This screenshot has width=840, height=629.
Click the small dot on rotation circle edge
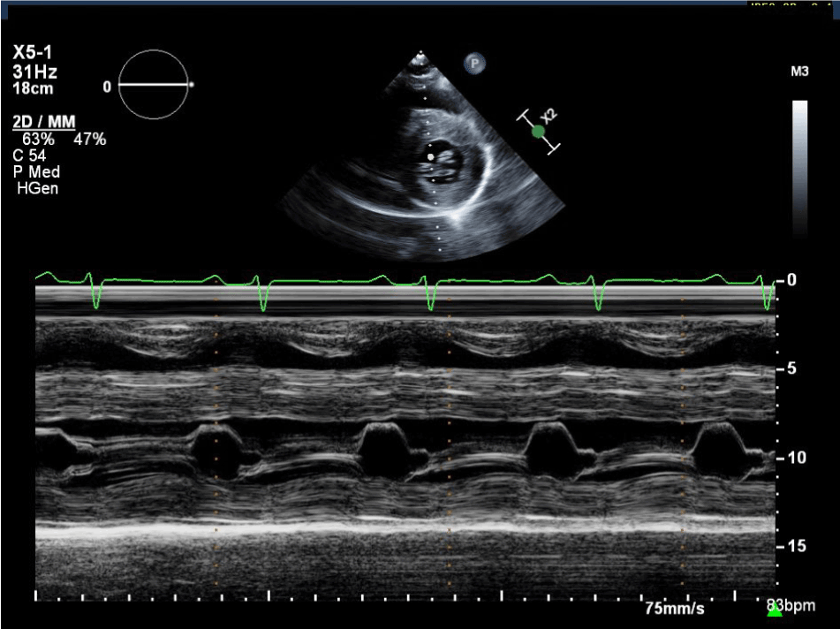click(192, 86)
